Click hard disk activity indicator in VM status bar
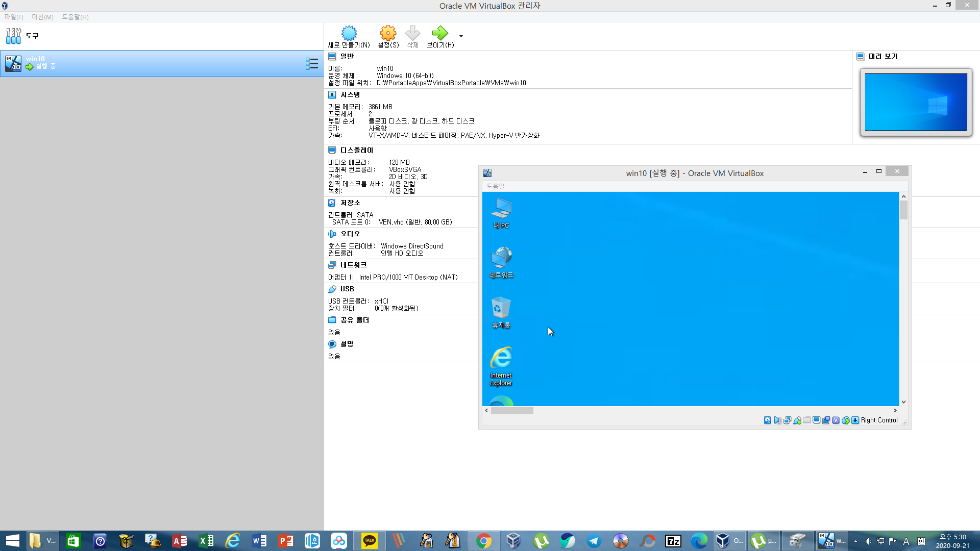The image size is (980, 551). (767, 420)
